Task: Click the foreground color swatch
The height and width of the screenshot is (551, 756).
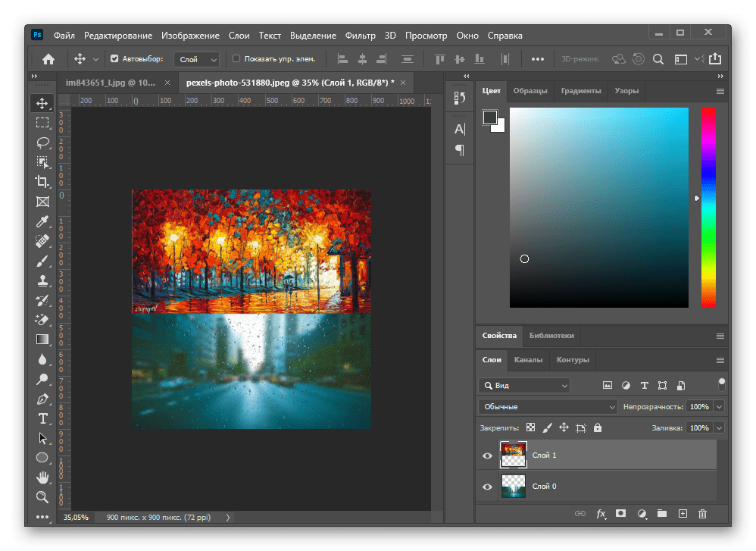Action: coord(489,117)
